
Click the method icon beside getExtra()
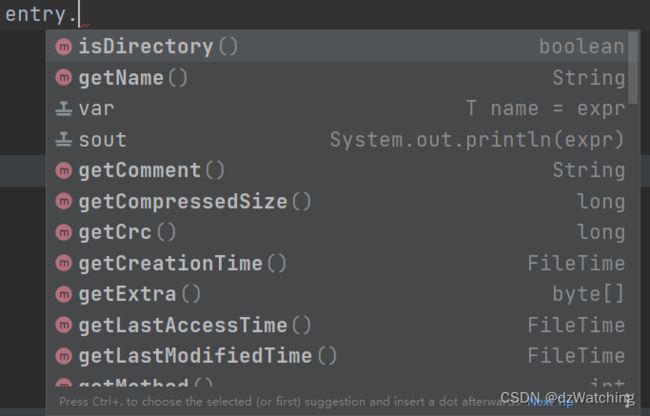pos(64,294)
